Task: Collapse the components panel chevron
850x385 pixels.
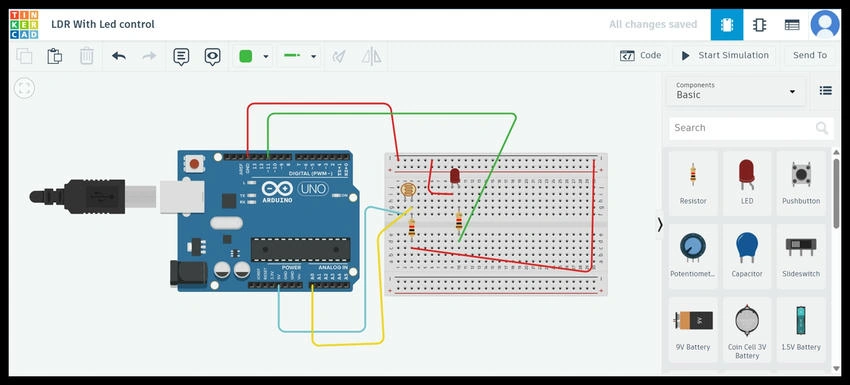Action: (x=660, y=224)
